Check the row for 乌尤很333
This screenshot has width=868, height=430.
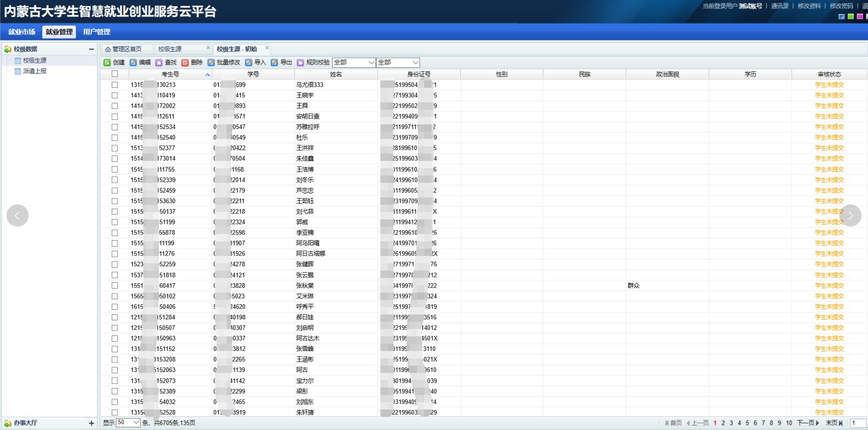[x=115, y=85]
